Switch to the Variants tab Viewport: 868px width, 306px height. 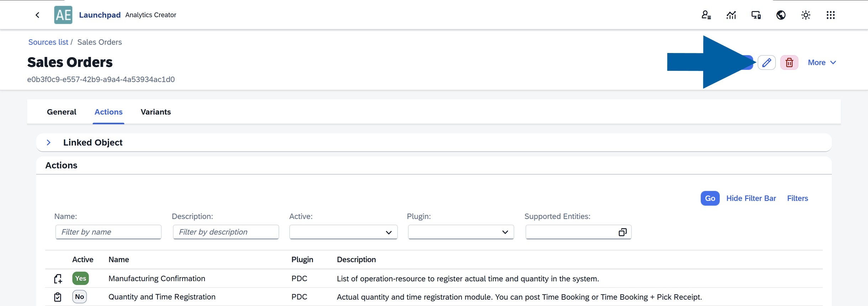156,112
